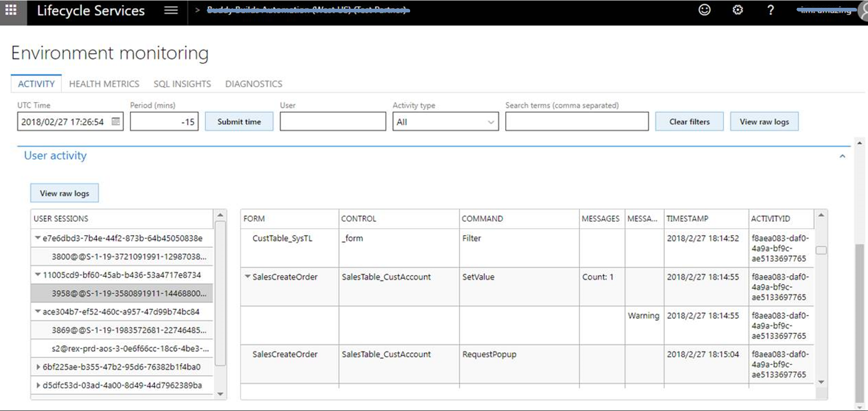Click the Search terms input field
Screen dimensions: 868x411
pyautogui.click(x=576, y=122)
